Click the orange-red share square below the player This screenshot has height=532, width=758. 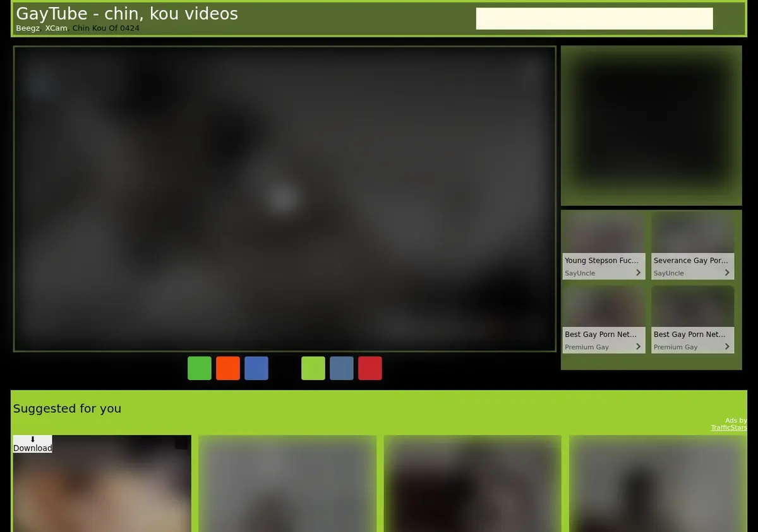click(x=228, y=369)
